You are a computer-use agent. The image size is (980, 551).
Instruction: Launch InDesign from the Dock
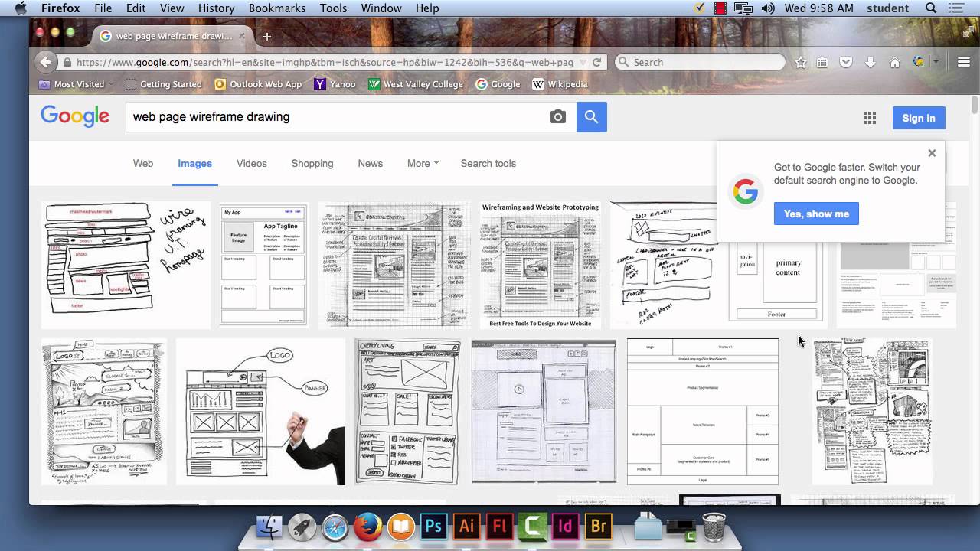(x=565, y=527)
